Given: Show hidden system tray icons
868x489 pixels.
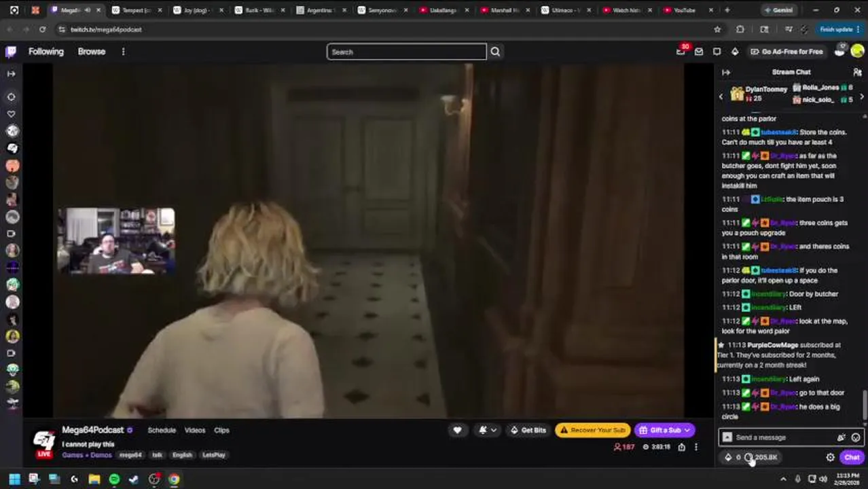Looking at the screenshot, I should (783, 479).
